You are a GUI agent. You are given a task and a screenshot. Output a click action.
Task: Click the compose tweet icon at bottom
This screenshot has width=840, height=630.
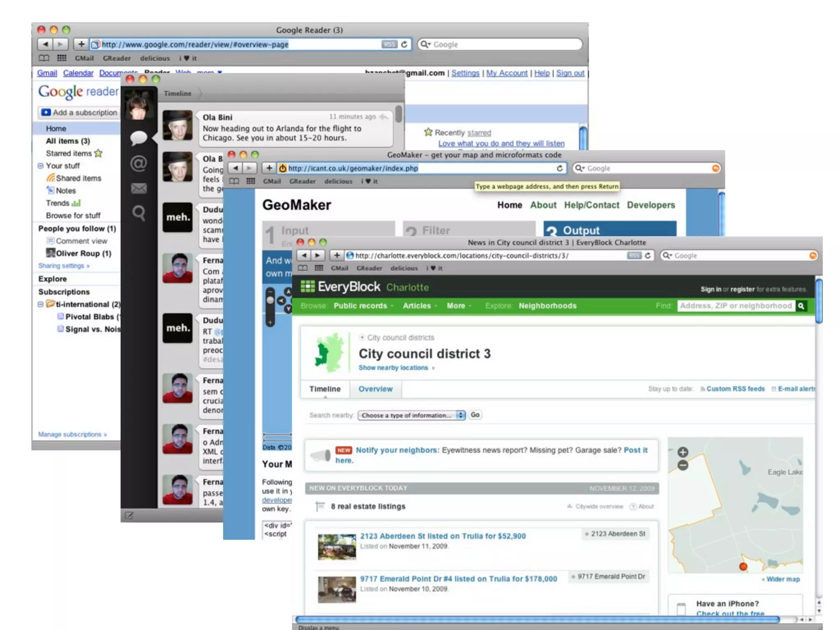click(x=129, y=516)
